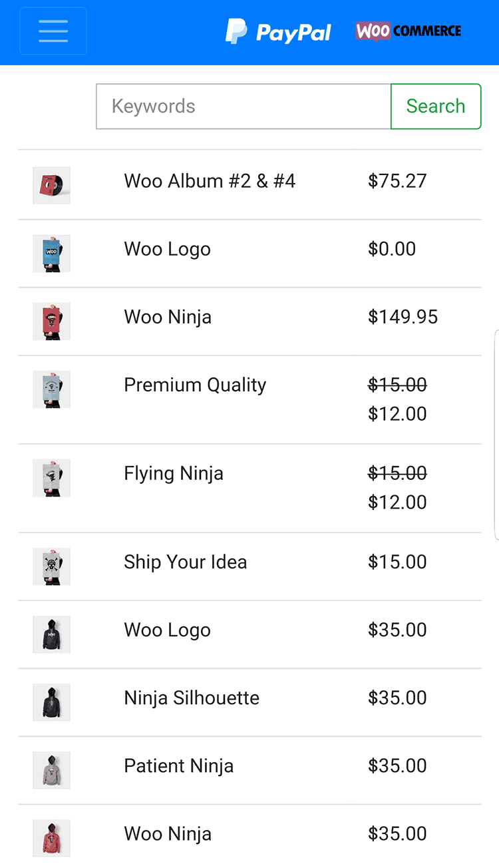Open the hamburger navigation menu
The image size is (499, 868).
[x=53, y=31]
